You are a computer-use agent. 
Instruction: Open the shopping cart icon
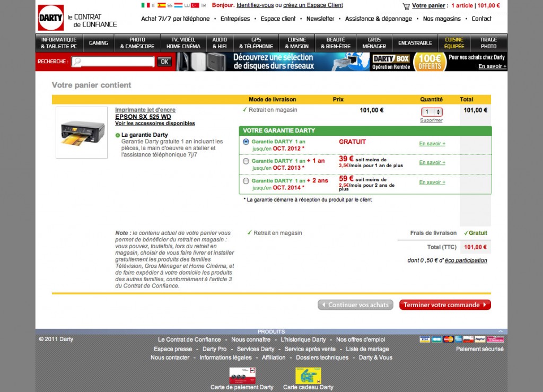point(406,6)
